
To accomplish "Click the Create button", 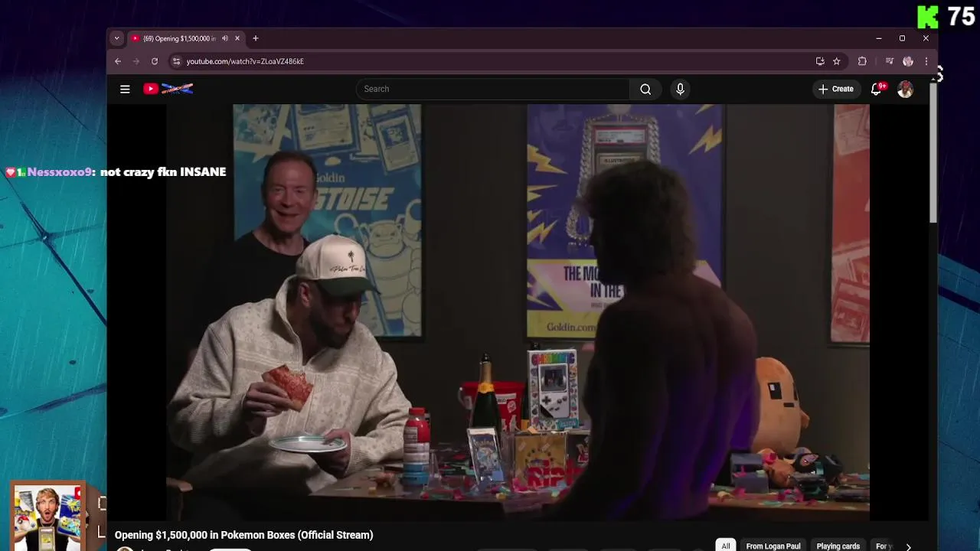I will [x=835, y=89].
